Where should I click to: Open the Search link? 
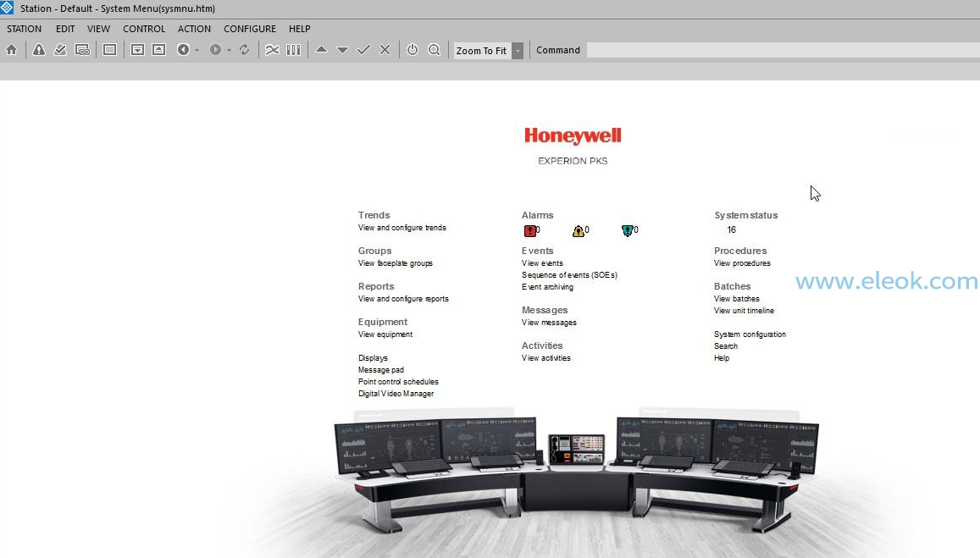(x=726, y=346)
